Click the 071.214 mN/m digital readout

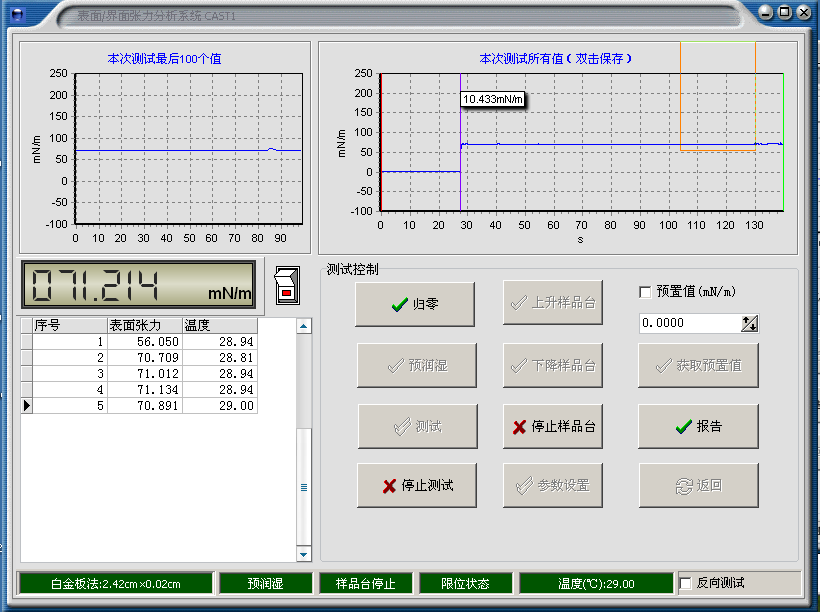(139, 285)
